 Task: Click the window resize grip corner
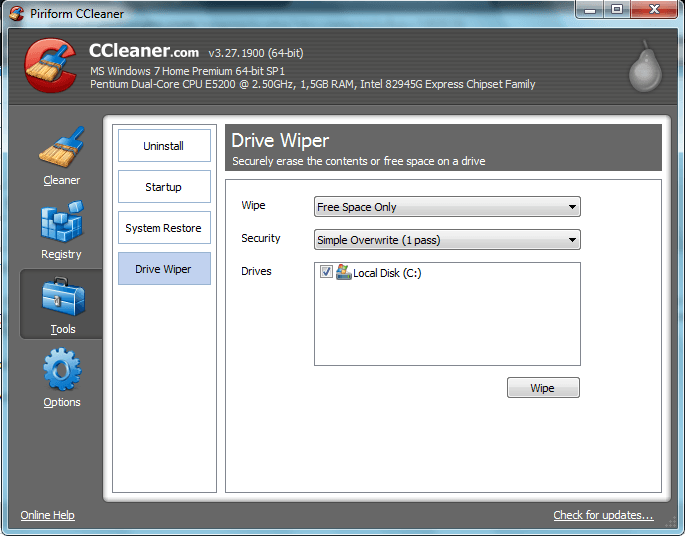[x=671, y=522]
